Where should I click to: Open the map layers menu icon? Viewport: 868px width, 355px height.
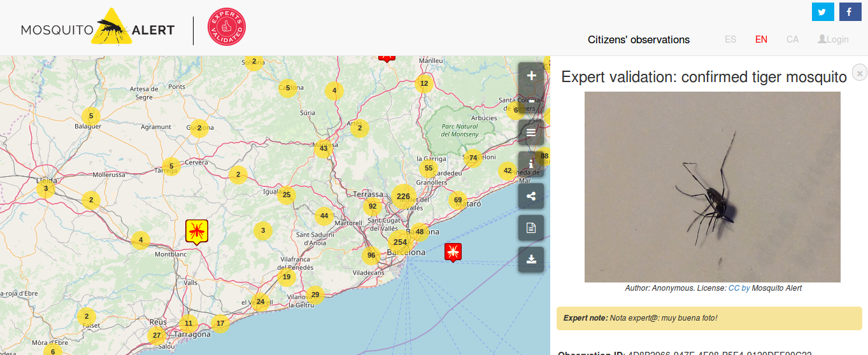coord(531,132)
